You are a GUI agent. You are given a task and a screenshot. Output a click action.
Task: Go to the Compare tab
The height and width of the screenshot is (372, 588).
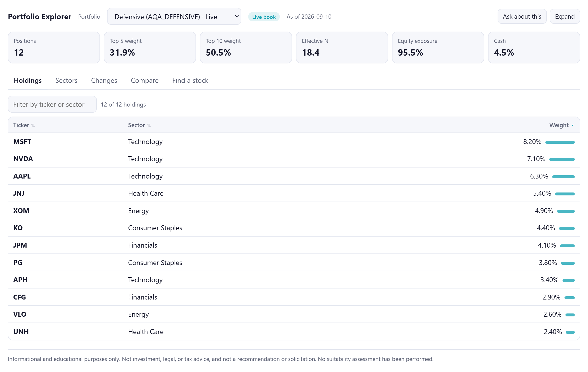145,81
